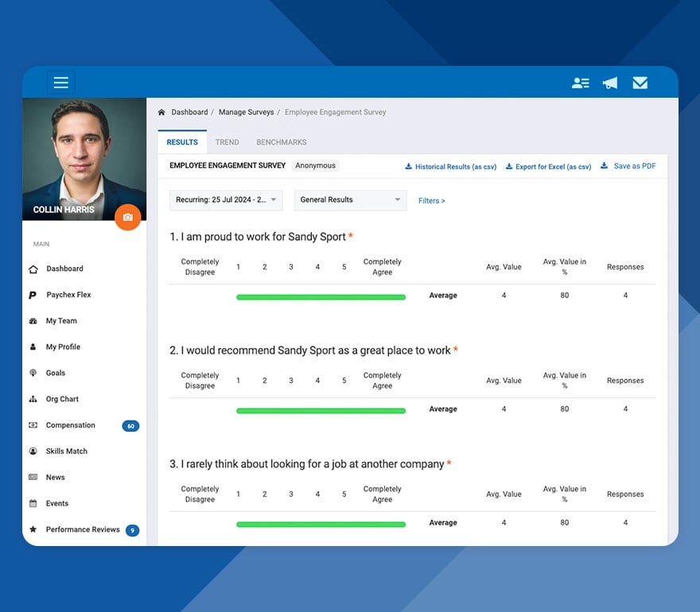Switch to the TREND tab
Screen dimensions: 700x612
tap(227, 141)
